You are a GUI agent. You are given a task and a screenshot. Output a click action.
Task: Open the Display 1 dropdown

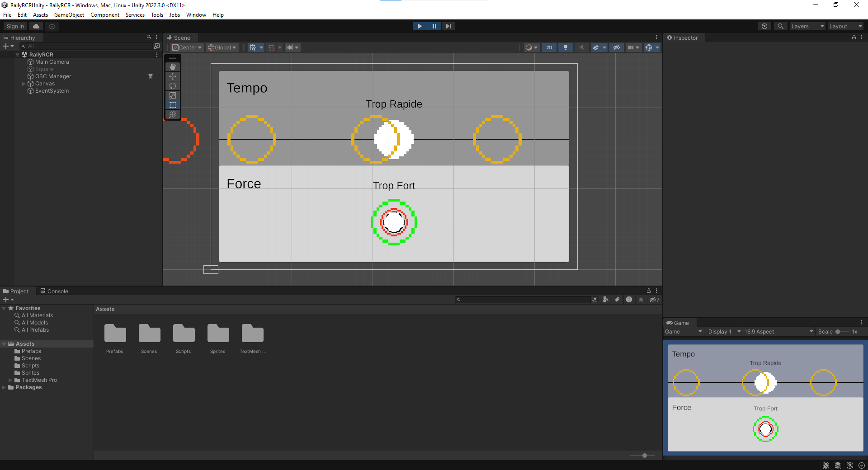pos(724,331)
